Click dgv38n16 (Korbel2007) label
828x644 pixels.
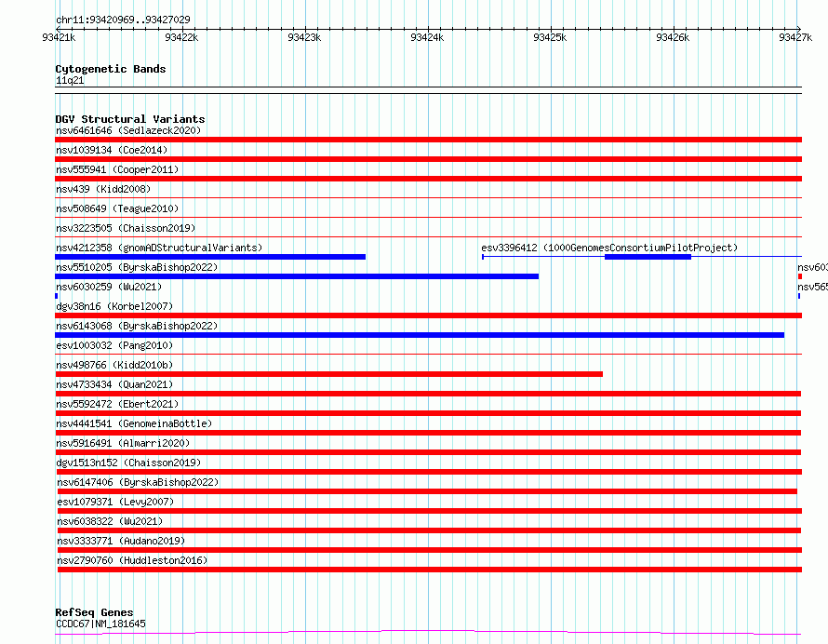[x=114, y=306]
